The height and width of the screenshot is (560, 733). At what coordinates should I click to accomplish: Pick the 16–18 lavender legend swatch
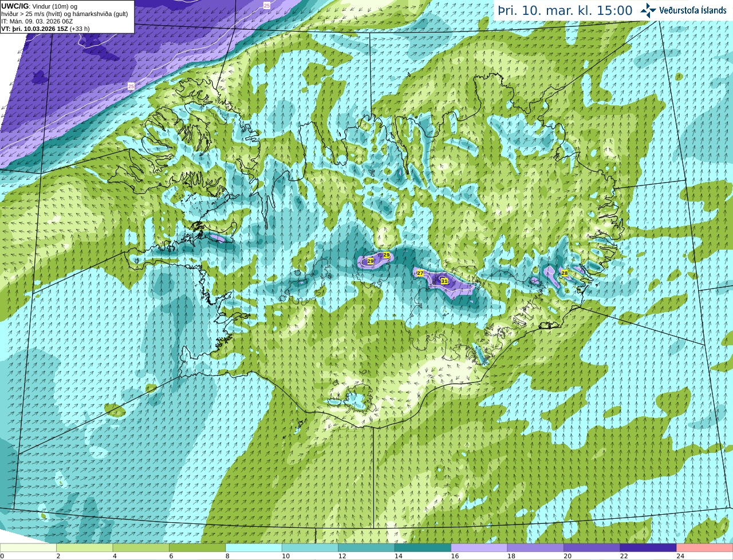coord(479,547)
